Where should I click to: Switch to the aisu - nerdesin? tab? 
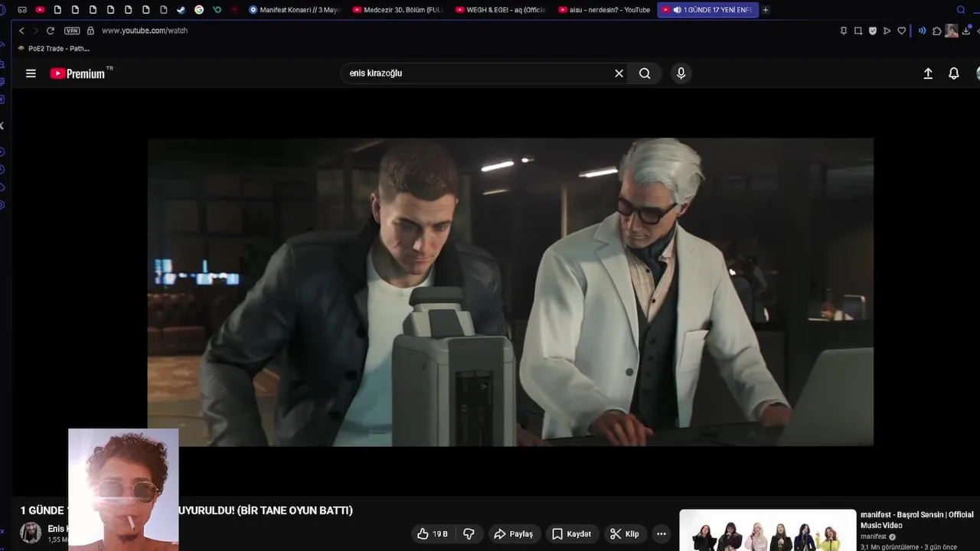coord(604,10)
